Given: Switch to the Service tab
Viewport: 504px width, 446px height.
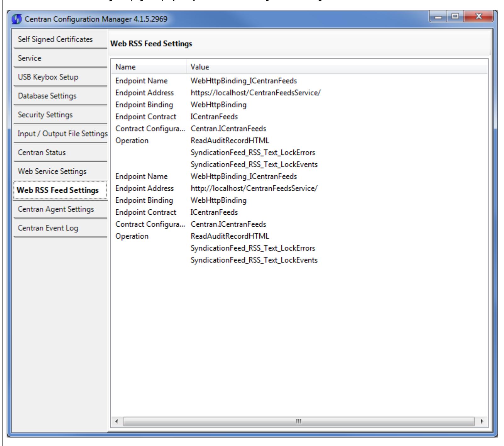Looking at the screenshot, I should point(60,58).
